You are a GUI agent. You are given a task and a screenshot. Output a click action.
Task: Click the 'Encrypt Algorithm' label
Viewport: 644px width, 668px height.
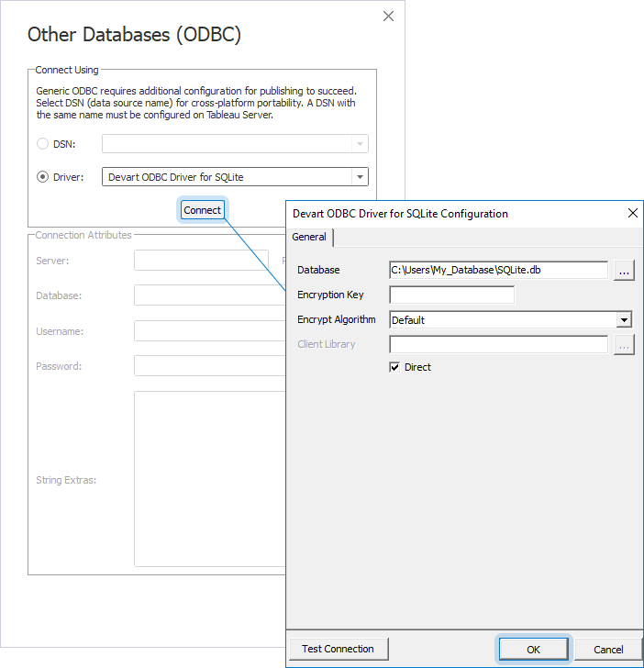tap(337, 319)
